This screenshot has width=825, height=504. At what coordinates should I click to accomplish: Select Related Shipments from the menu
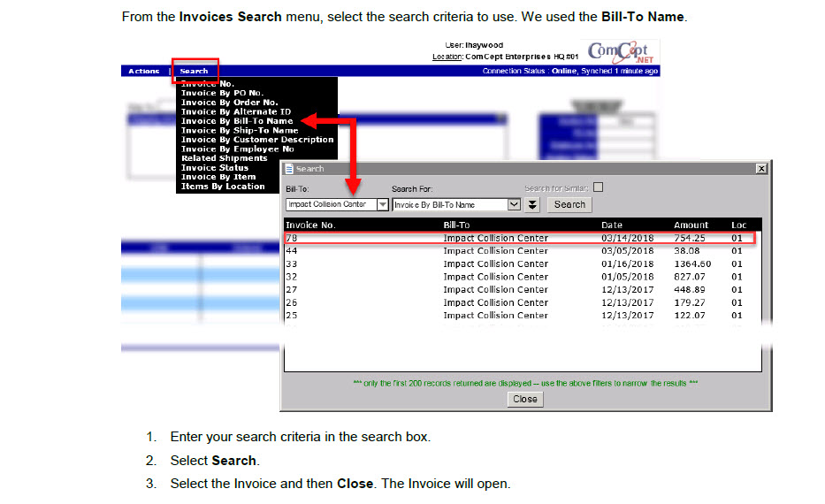(x=224, y=158)
